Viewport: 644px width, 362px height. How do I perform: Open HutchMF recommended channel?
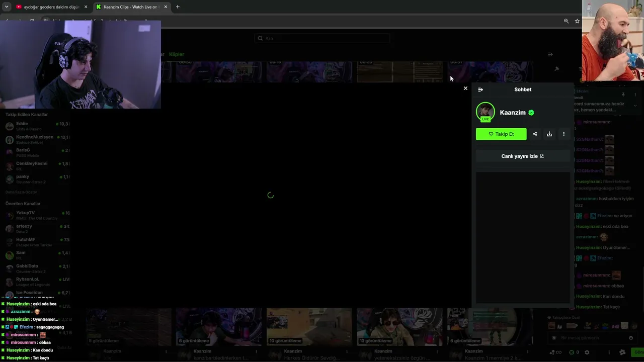click(x=37, y=242)
